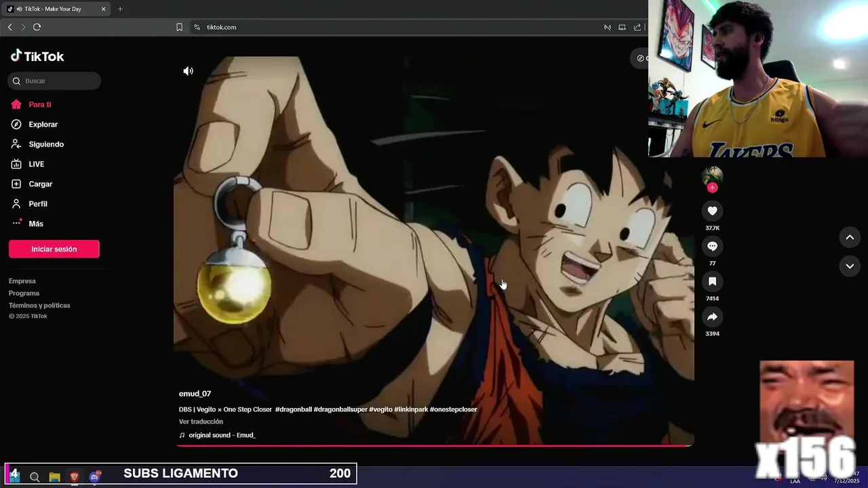868x488 pixels.
Task: Bookmark this page icon in address bar
Action: (179, 27)
